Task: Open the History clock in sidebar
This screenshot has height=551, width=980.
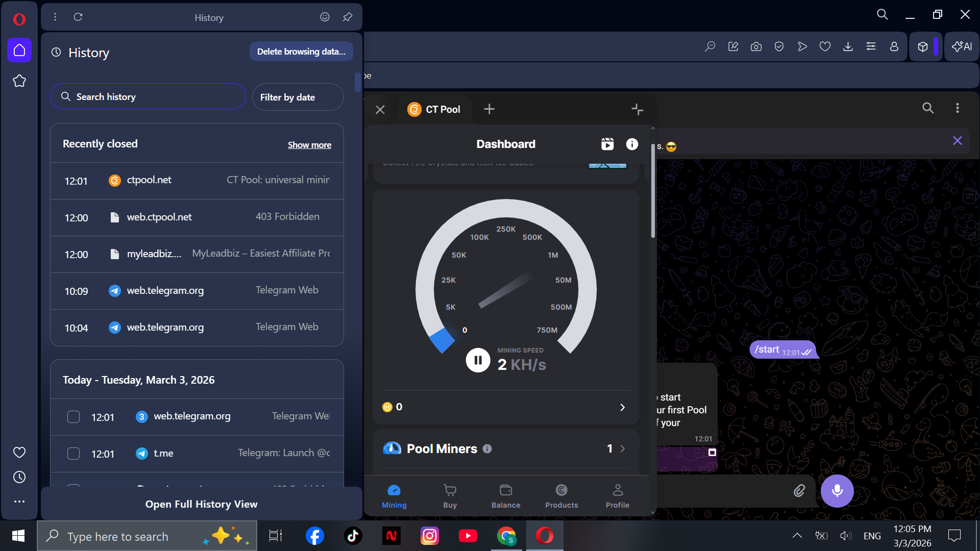Action: 19,477
